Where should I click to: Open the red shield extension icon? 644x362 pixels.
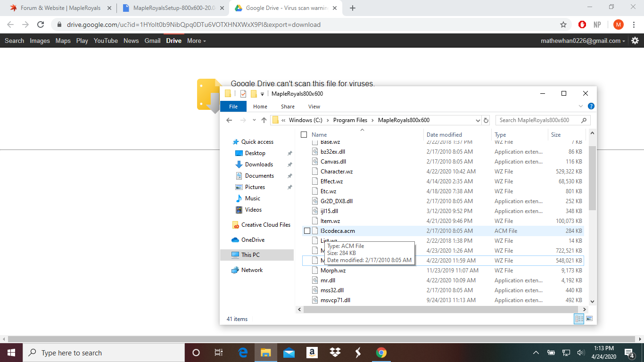coord(582,25)
